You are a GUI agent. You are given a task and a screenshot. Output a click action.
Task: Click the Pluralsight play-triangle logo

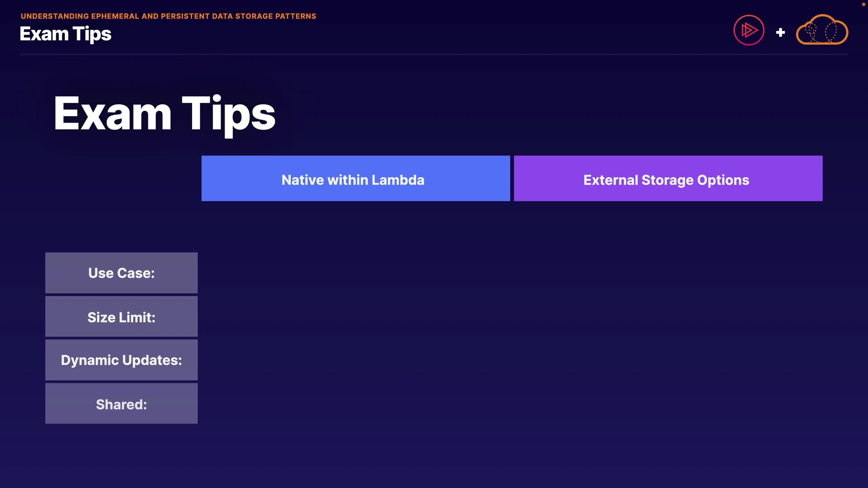749,30
